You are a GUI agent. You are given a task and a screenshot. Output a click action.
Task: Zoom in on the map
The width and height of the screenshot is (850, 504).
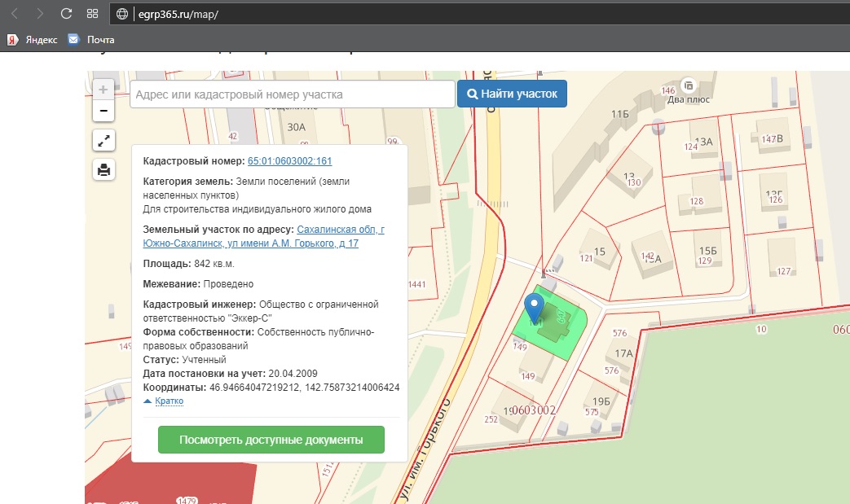pos(103,90)
